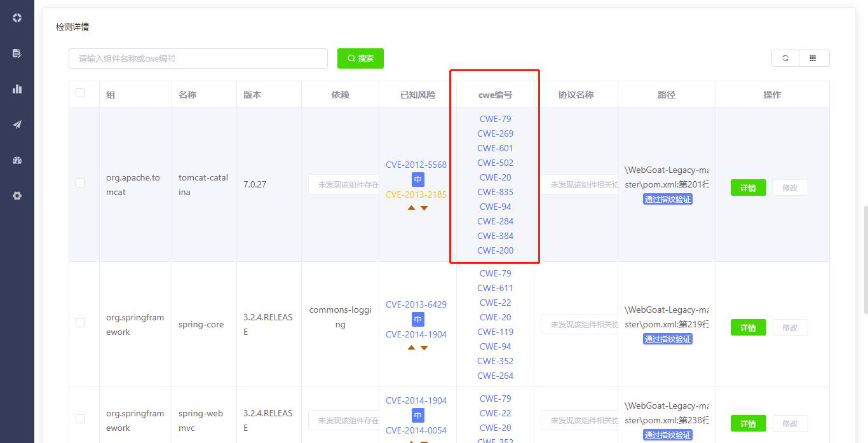Open the dashboard gauge sidebar icon

click(x=17, y=160)
